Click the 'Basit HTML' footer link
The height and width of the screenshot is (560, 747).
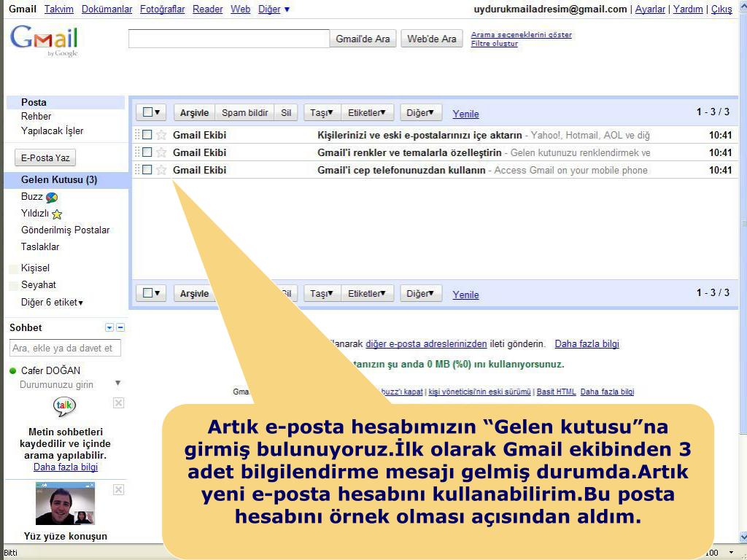[556, 392]
